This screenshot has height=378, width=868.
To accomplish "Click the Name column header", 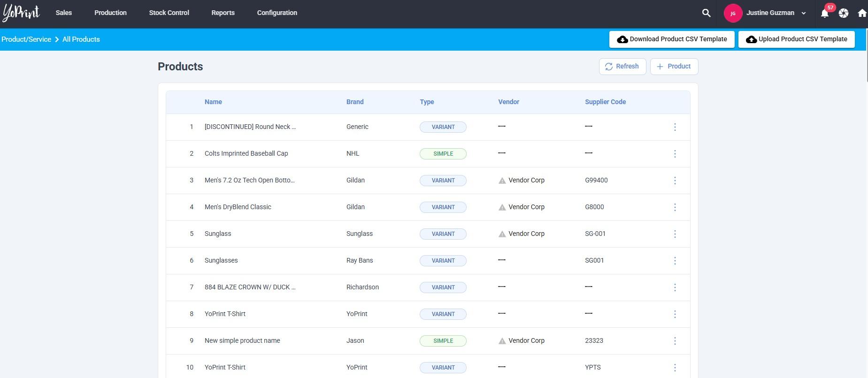I will click(x=213, y=102).
